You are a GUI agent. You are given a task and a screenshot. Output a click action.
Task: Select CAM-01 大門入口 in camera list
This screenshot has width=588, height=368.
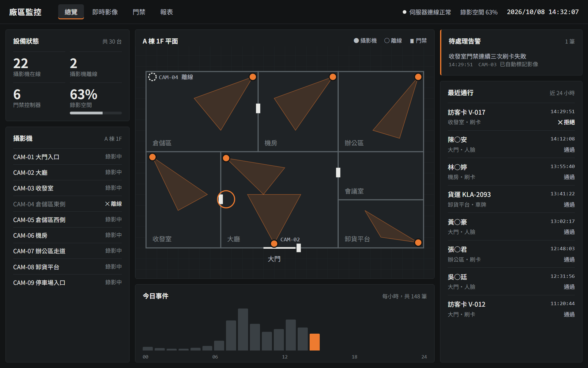[67, 157]
